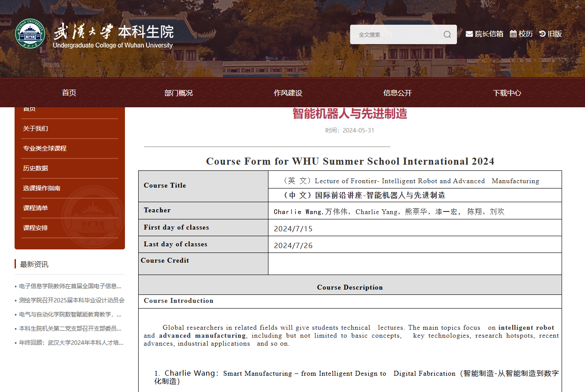This screenshot has width=585, height=392.
Task: Click the calendar icon beside 校历
Action: [513, 34]
